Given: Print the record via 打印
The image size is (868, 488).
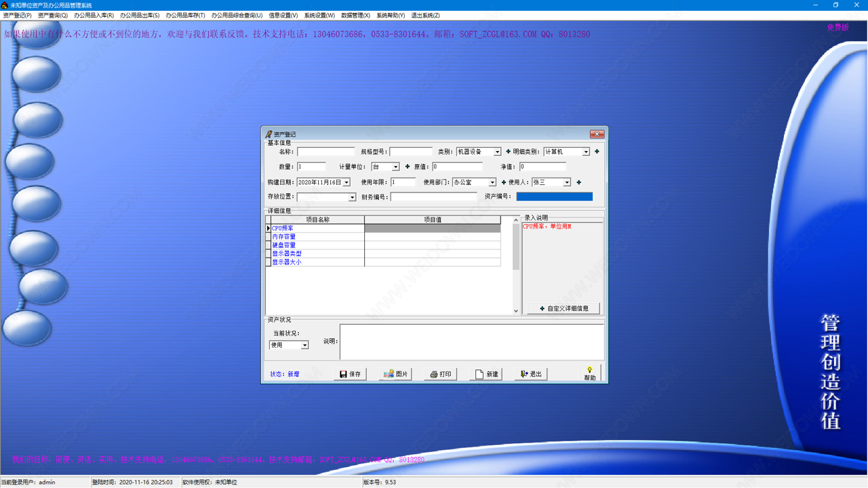Looking at the screenshot, I should (x=440, y=374).
